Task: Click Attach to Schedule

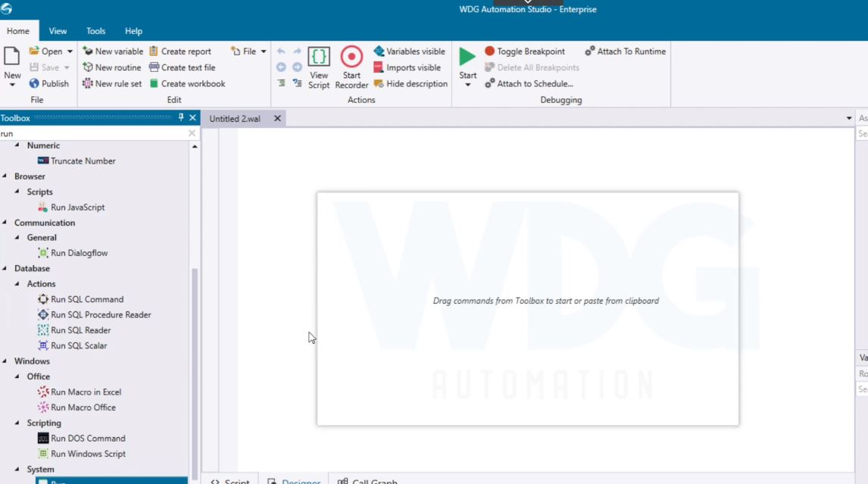Action: (x=529, y=83)
